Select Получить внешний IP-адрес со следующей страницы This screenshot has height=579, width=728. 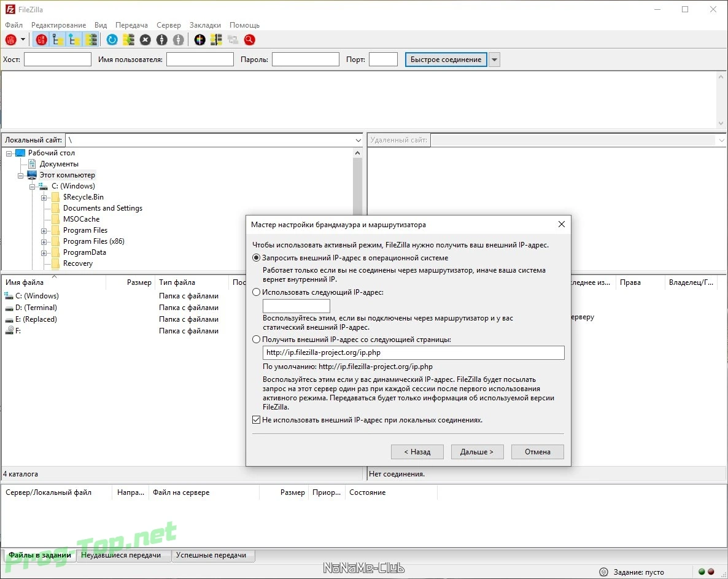tap(257, 340)
